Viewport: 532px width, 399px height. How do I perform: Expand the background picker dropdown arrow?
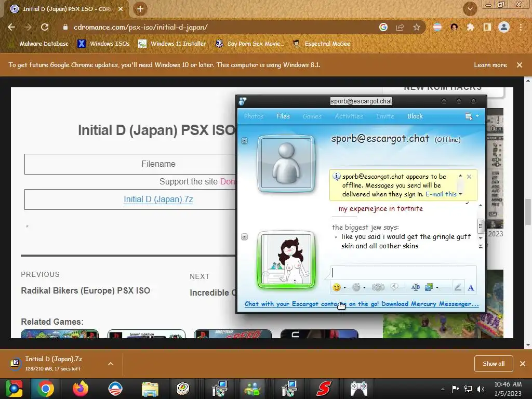tap(437, 288)
